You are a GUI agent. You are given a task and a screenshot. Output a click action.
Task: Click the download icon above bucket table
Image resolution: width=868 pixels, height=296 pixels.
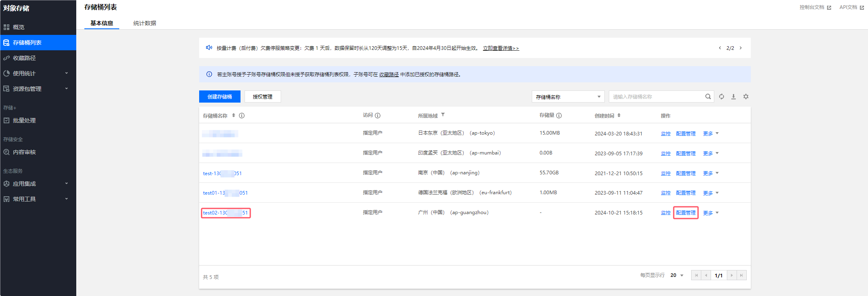point(733,97)
